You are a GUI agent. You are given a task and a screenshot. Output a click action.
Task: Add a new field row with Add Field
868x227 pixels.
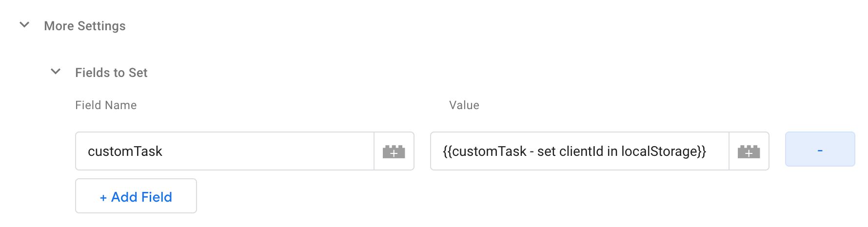pyautogui.click(x=136, y=196)
